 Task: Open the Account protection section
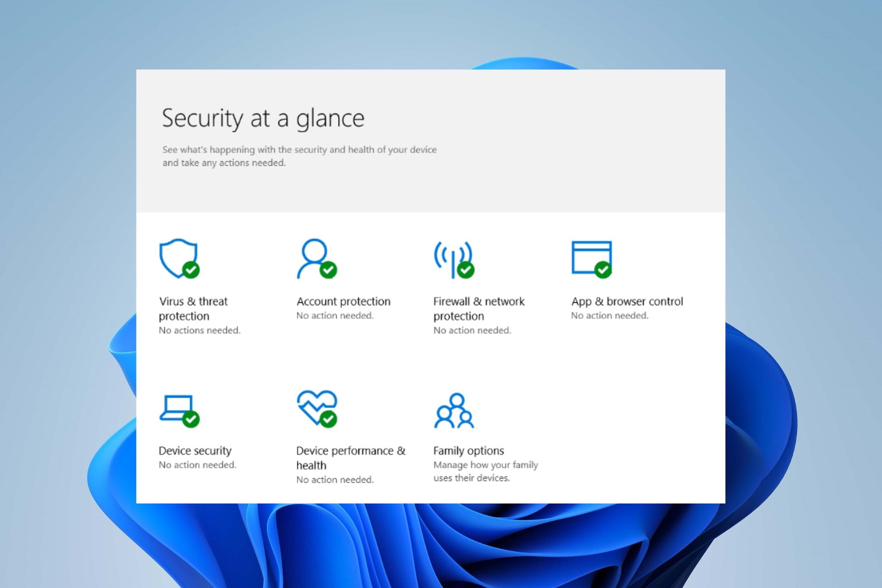coord(344,301)
